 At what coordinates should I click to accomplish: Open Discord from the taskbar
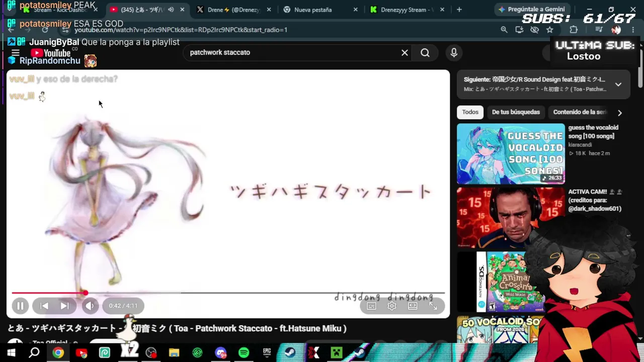[x=220, y=352]
